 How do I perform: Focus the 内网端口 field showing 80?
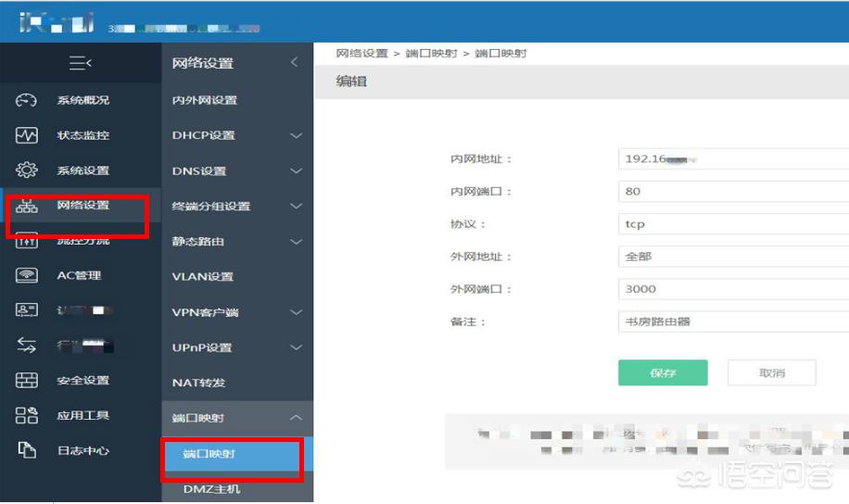(734, 192)
